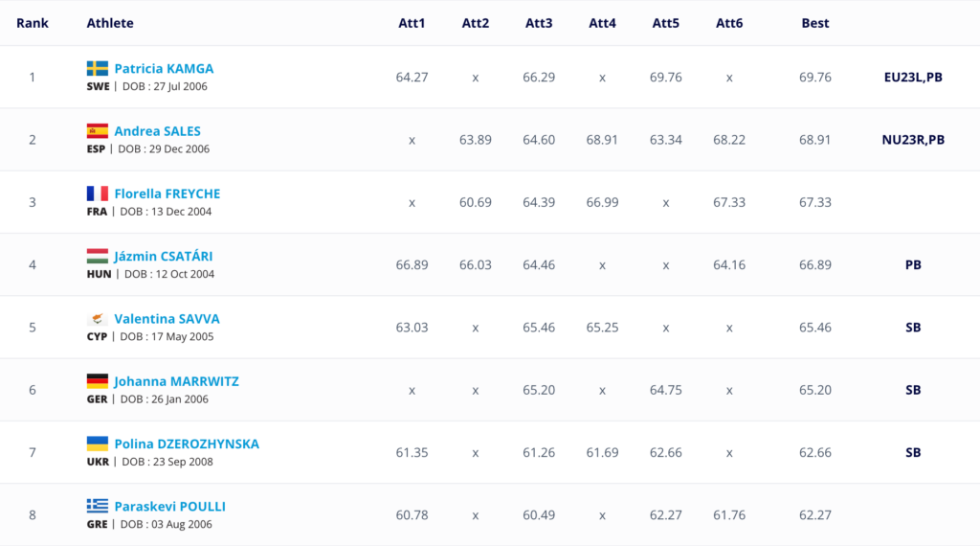Screen dimensions: 980x546
Task: Click the Hungarian flag beside Jázmin Csatári
Action: point(97,256)
